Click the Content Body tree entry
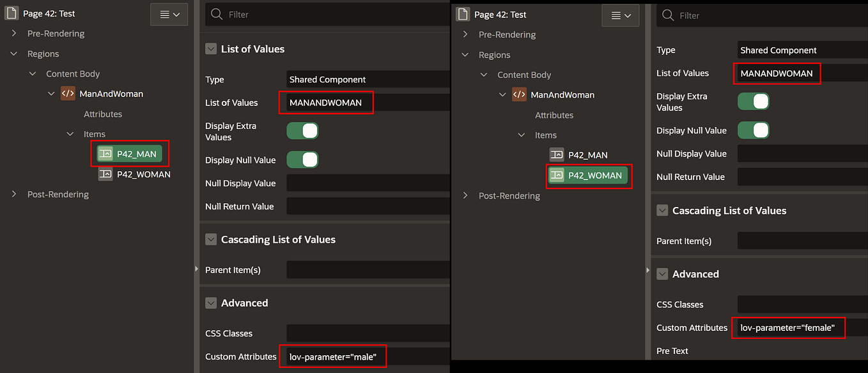Screen dimensions: 868x373 pos(73,73)
